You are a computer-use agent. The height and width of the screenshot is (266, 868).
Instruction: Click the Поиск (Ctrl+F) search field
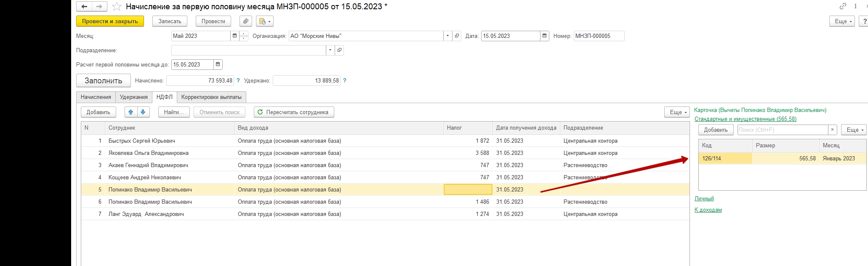point(782,130)
